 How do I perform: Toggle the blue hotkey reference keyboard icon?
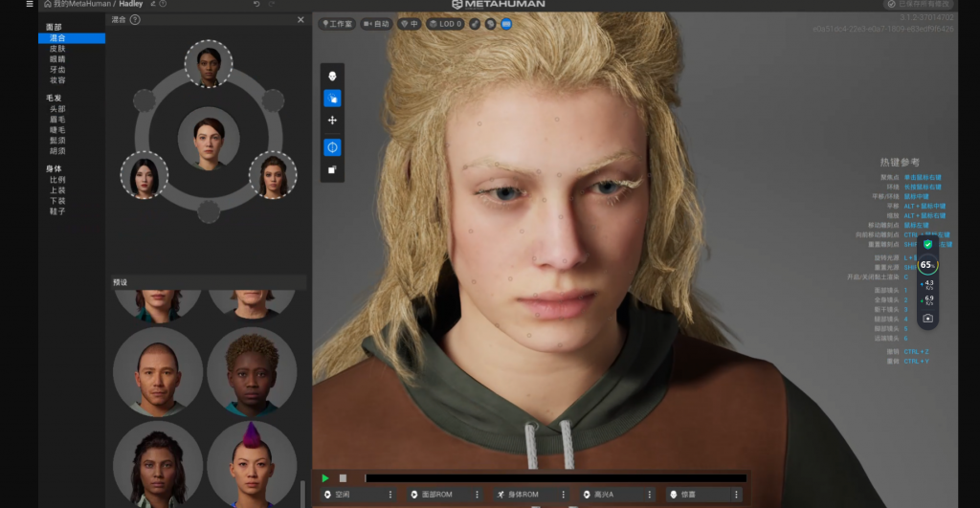[506, 24]
